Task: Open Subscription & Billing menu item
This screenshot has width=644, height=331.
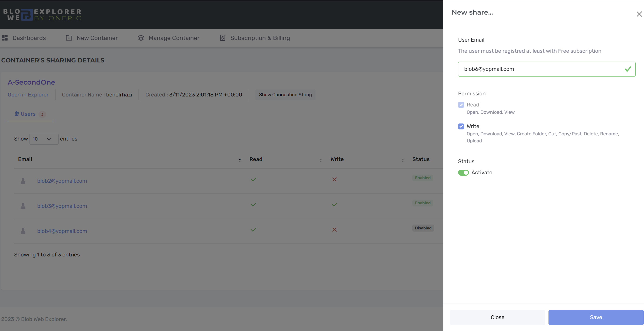Action: coord(260,38)
